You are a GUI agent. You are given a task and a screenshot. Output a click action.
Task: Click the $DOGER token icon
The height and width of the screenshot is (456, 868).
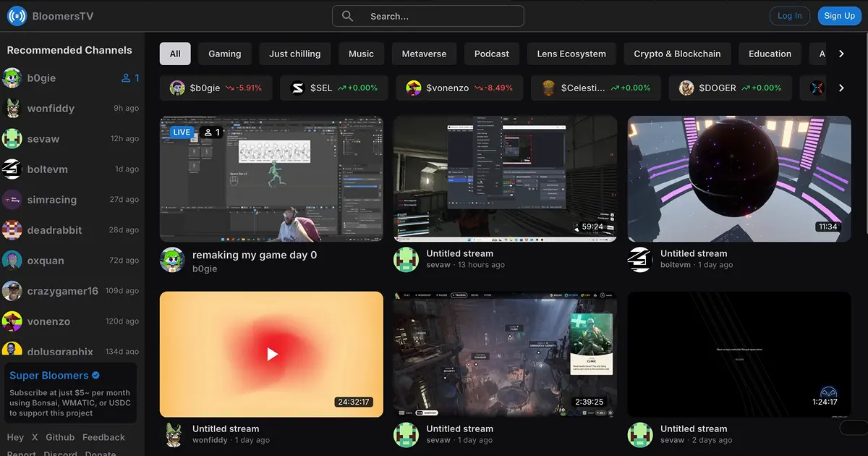tap(684, 88)
